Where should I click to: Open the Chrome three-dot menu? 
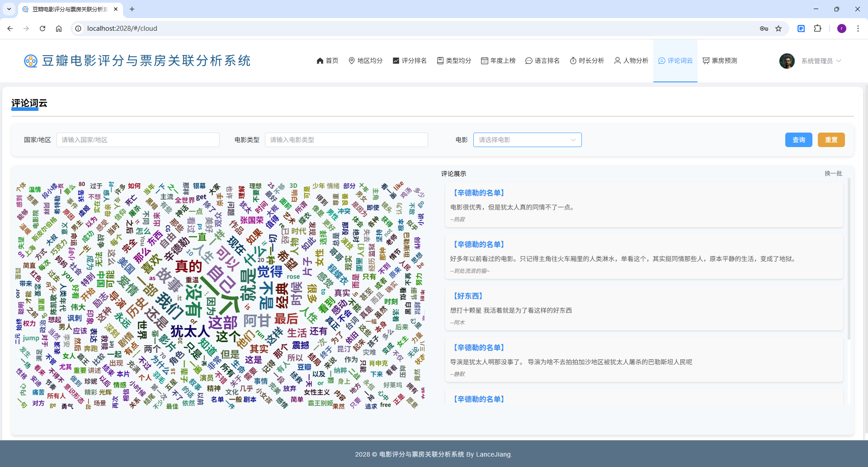(858, 29)
